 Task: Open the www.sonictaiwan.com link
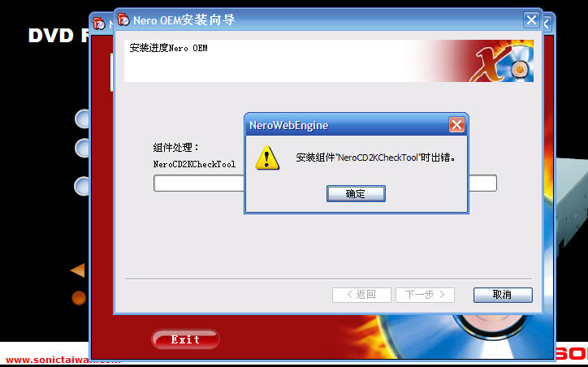pos(63,360)
